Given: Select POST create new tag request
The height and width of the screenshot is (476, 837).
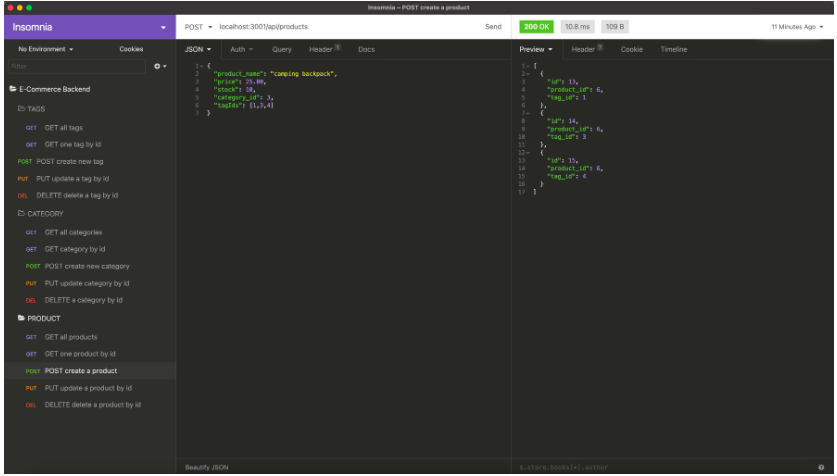Looking at the screenshot, I should 70,161.
